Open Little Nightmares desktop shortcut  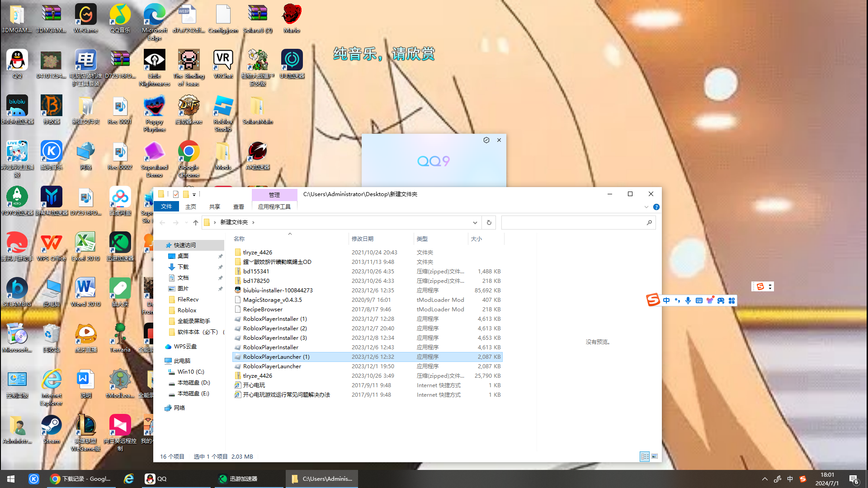coord(155,68)
